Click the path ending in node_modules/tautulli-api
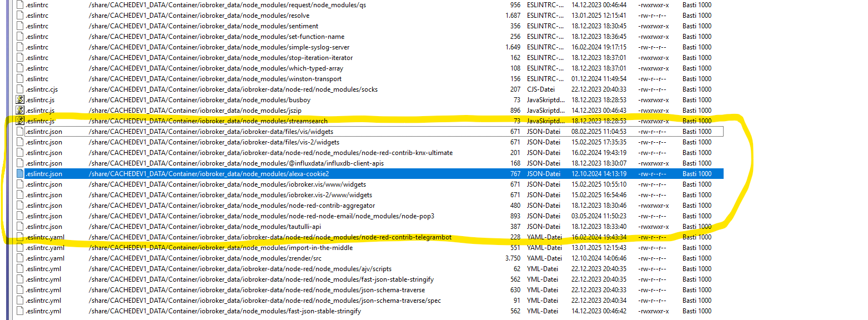This screenshot has height=320, width=868. [x=205, y=227]
